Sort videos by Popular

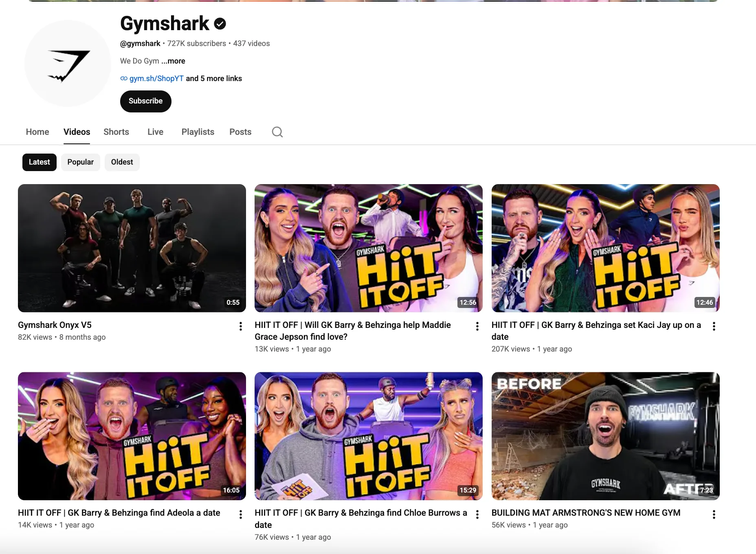81,162
